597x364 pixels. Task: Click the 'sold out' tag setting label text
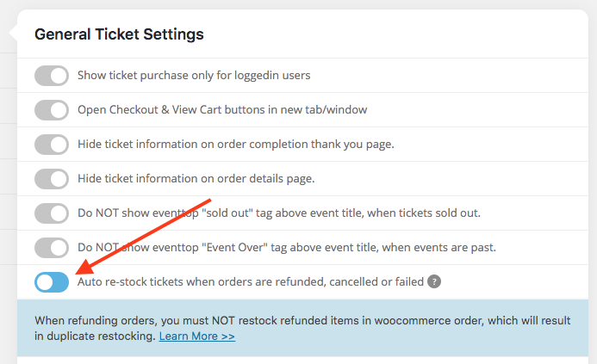pyautogui.click(x=279, y=213)
